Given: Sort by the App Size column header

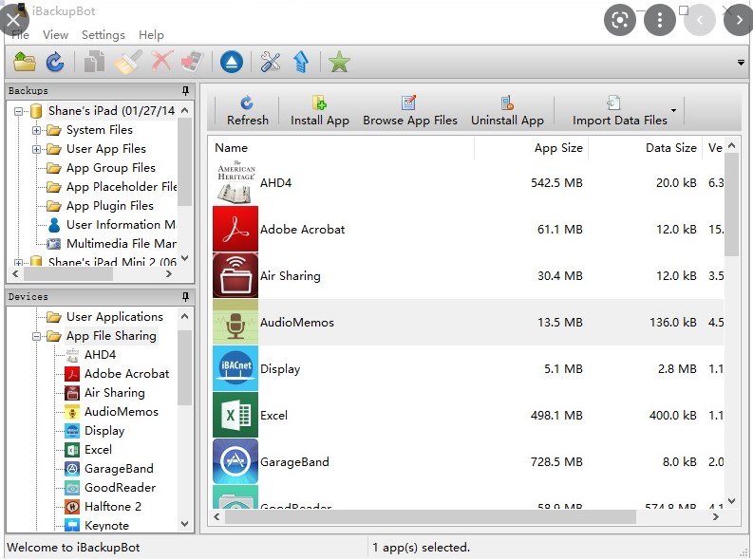Looking at the screenshot, I should [531, 148].
